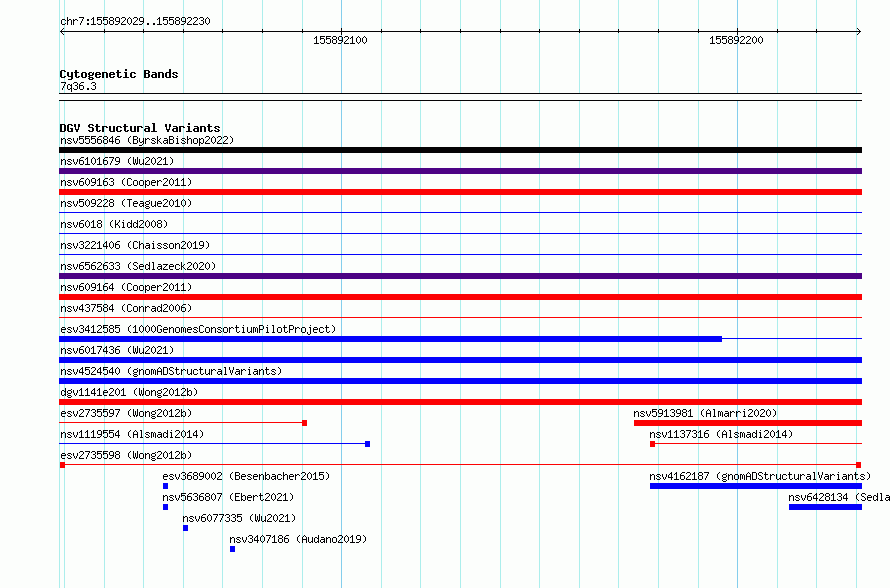Click the nsv609163 (Cooper2011) label
Screen dimensions: 890x588
coord(126,182)
